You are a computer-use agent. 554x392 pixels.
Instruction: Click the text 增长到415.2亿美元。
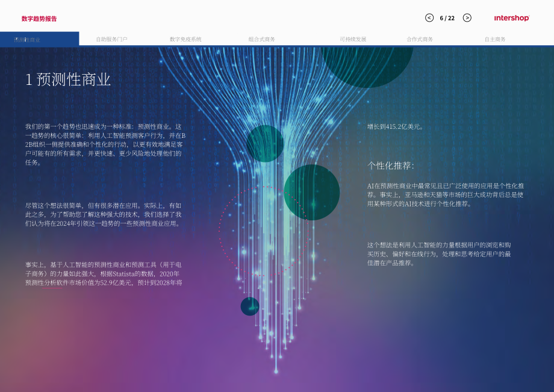pos(395,126)
